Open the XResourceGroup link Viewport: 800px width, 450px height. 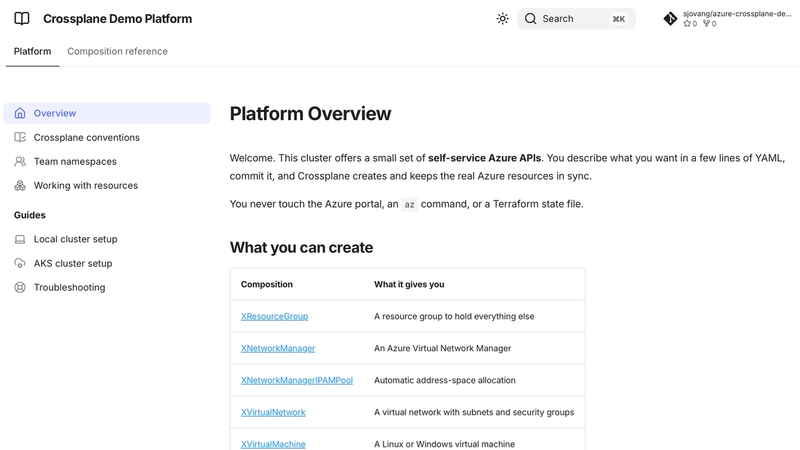(x=274, y=316)
